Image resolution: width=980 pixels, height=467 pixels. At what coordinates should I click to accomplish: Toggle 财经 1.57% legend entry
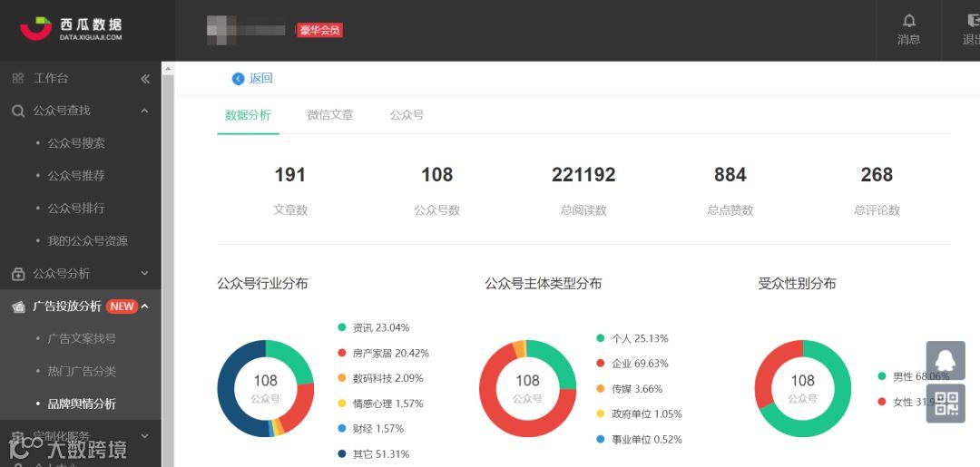coord(370,428)
